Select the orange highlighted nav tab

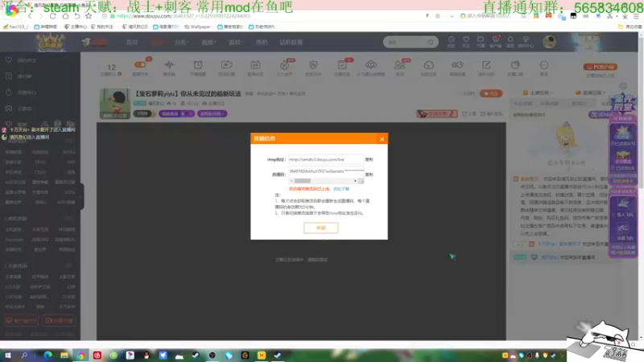pos(157,43)
